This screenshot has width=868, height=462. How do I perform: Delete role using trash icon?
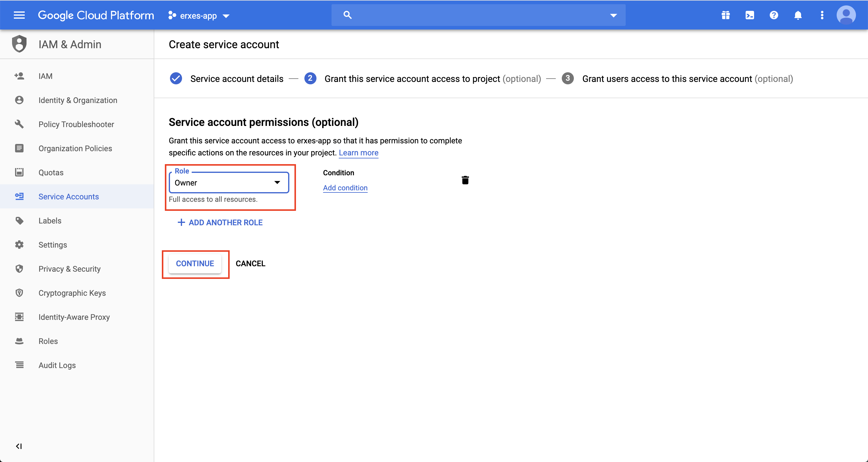(x=465, y=180)
